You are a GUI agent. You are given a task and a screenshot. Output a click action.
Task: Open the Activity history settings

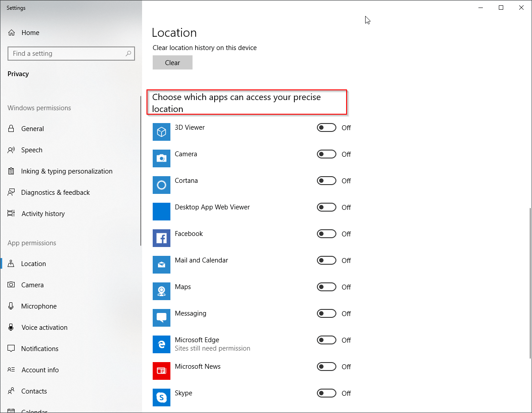coord(42,213)
